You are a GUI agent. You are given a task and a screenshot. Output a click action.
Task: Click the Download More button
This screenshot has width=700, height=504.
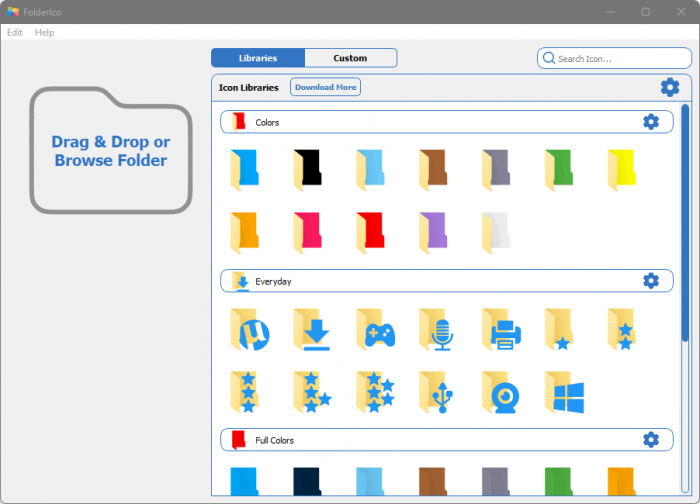tap(325, 87)
